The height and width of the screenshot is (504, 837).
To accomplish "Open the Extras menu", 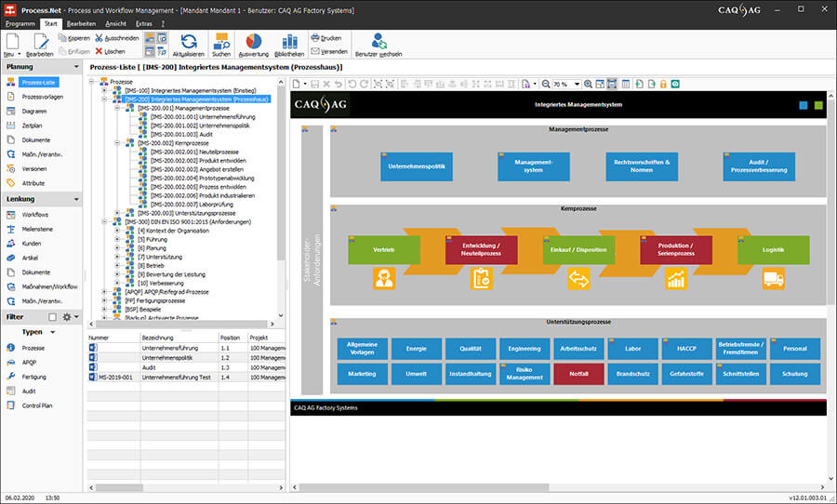I will point(144,23).
